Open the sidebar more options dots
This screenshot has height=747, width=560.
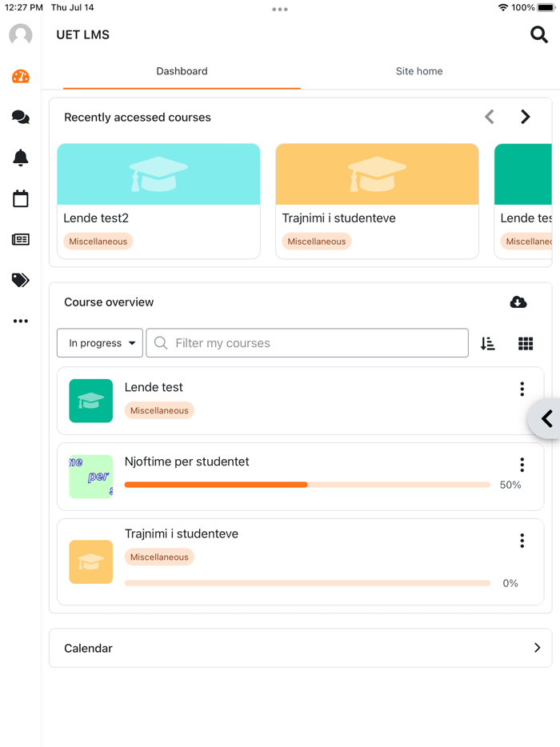tap(21, 321)
